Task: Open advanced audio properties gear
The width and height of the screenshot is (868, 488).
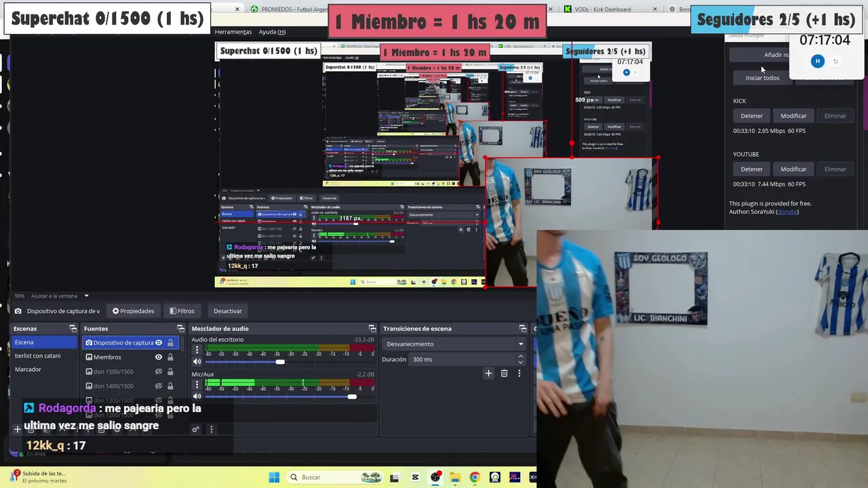Action: tap(196, 429)
